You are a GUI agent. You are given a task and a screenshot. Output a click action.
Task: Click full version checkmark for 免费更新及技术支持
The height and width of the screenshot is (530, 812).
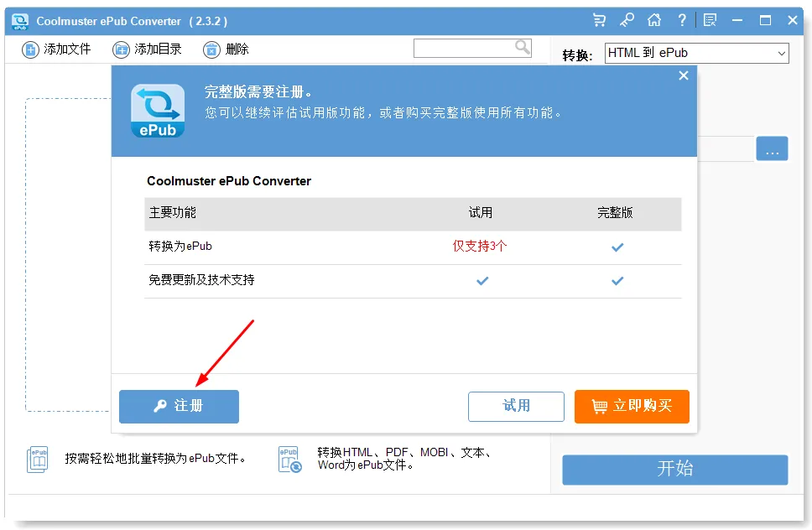click(617, 281)
